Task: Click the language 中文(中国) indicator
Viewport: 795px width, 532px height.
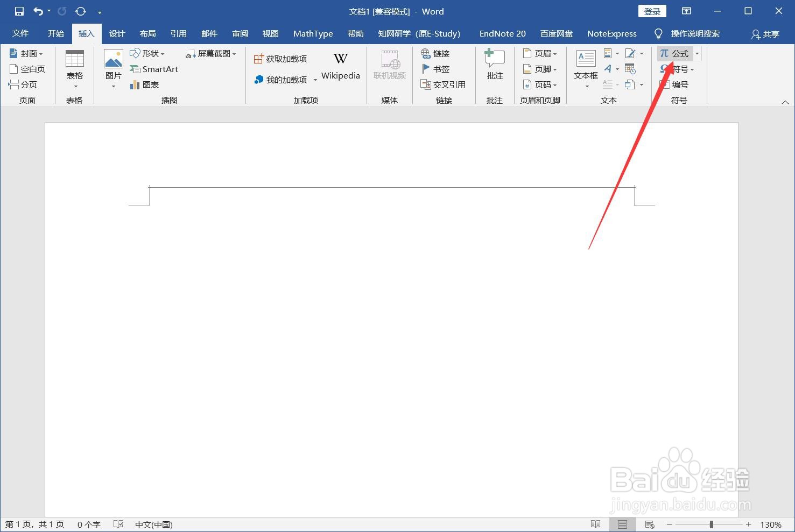Action: (153, 524)
